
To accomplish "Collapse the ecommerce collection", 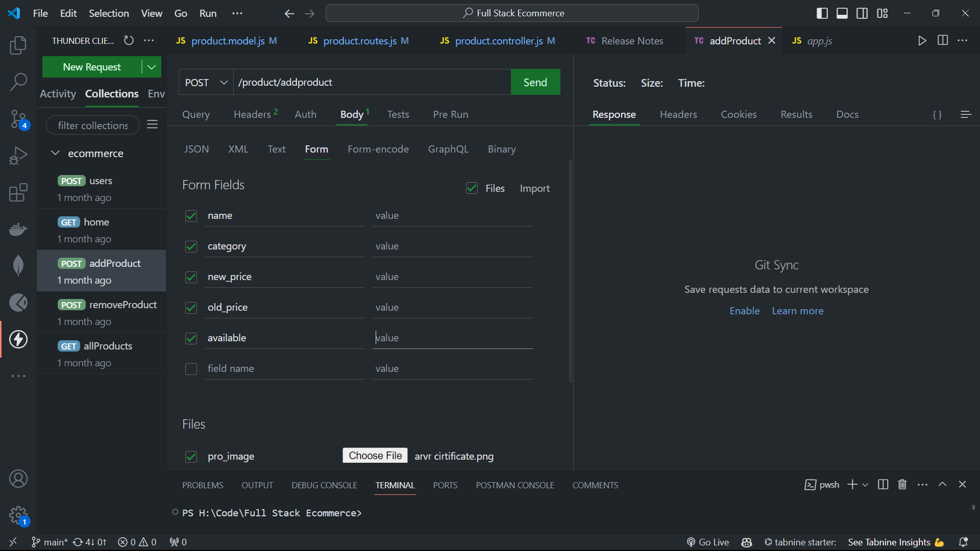I will (x=56, y=153).
